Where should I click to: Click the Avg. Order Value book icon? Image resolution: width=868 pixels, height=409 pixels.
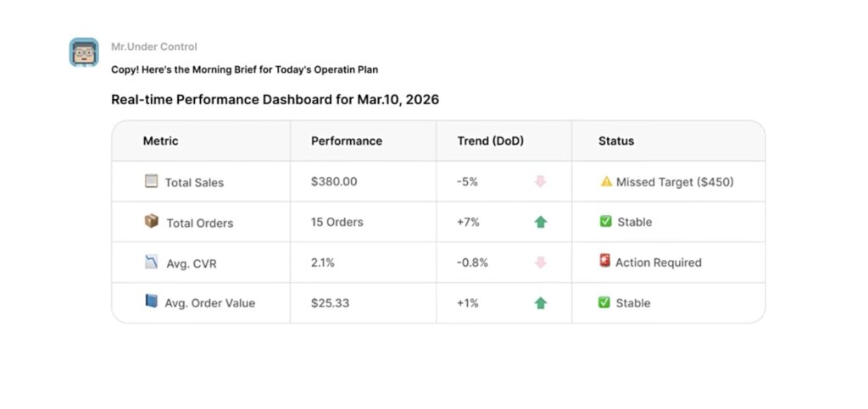coord(151,301)
